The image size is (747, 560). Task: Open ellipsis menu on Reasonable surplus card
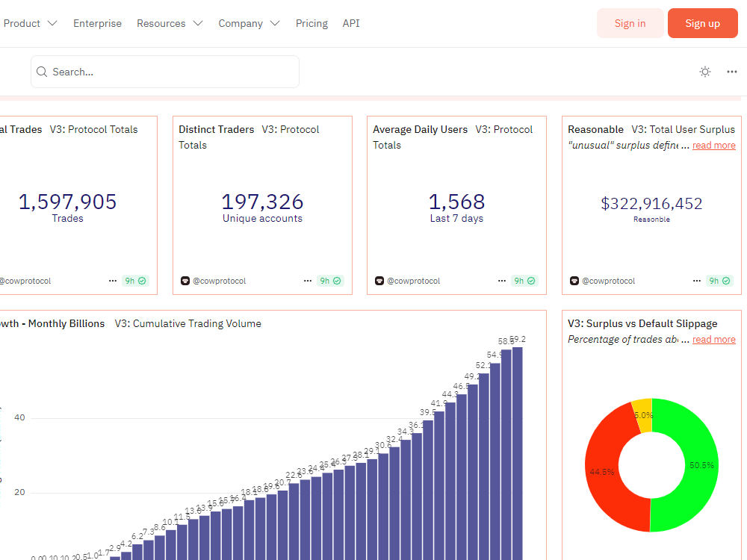coord(696,281)
